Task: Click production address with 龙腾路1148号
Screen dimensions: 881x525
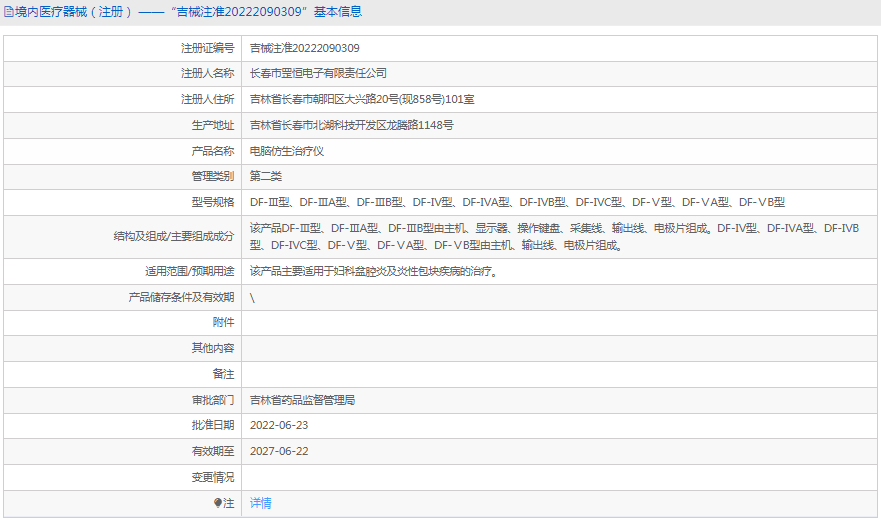Action: pyautogui.click(x=351, y=126)
